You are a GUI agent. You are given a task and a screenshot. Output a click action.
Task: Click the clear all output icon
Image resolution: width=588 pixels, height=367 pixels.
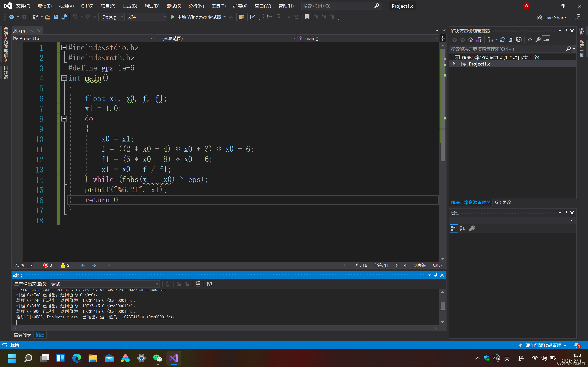(x=198, y=284)
